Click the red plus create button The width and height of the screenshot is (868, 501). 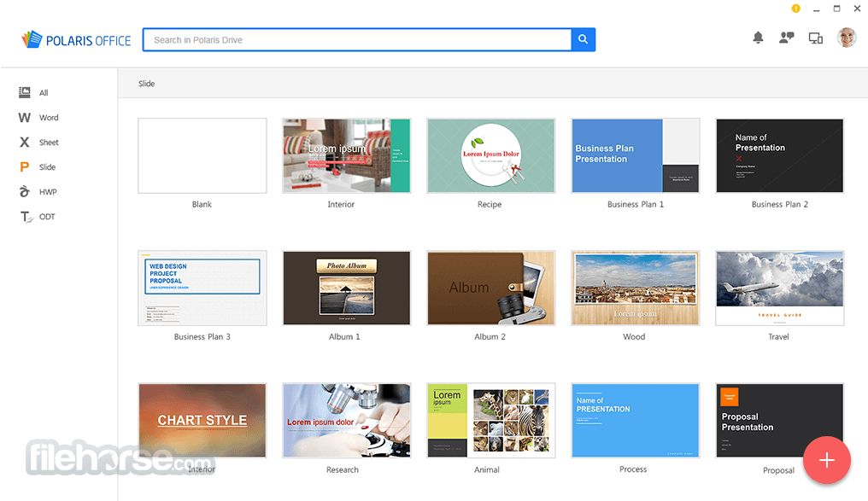(x=826, y=460)
